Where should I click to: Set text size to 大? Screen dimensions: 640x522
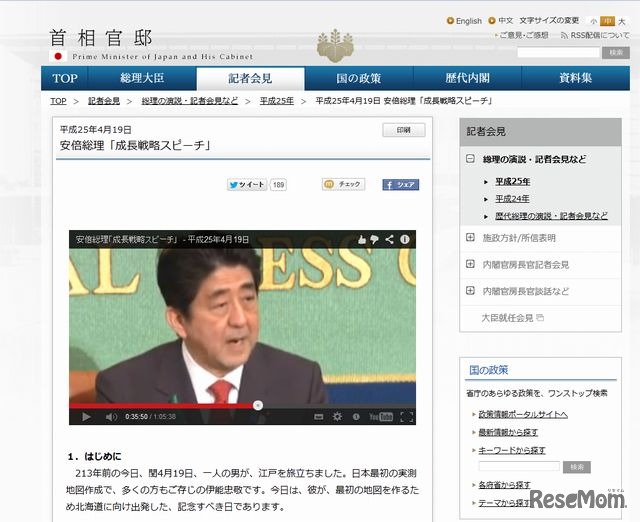(x=622, y=21)
